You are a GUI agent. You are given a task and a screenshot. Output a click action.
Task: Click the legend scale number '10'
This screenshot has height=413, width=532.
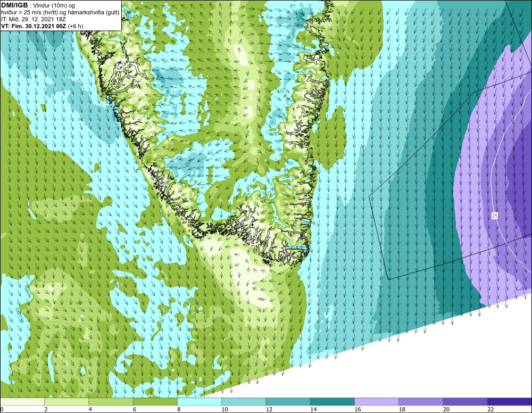225,409
